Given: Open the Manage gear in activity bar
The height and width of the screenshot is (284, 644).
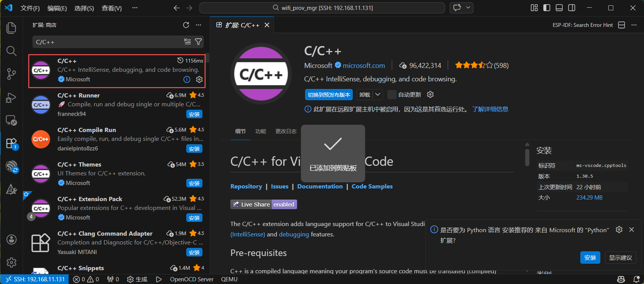Looking at the screenshot, I should [x=11, y=263].
